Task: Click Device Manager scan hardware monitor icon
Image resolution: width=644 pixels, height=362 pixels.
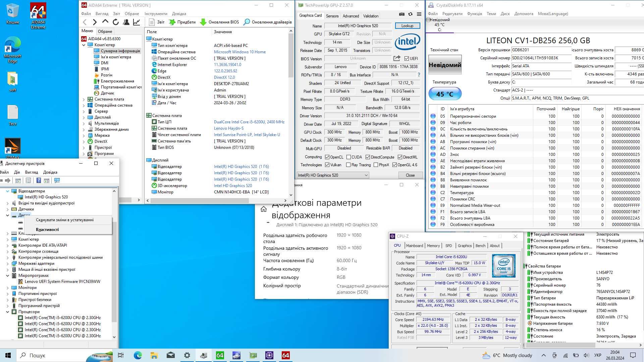Action: [x=57, y=180]
